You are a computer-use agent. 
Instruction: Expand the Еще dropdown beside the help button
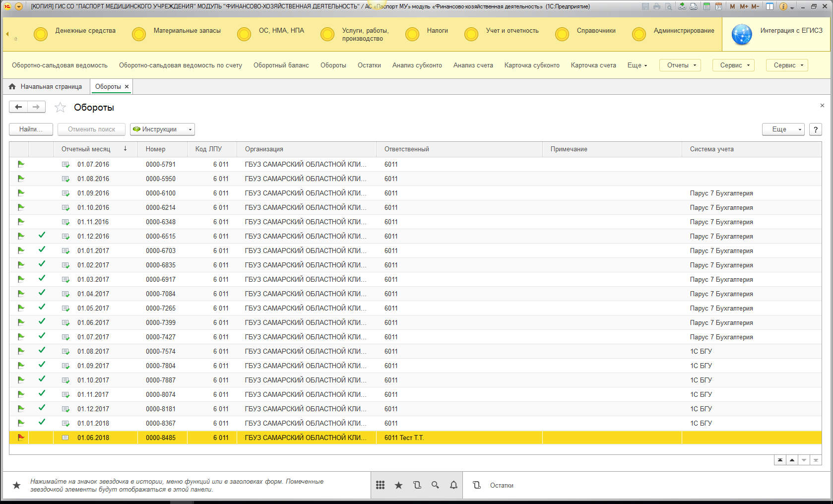tap(783, 129)
